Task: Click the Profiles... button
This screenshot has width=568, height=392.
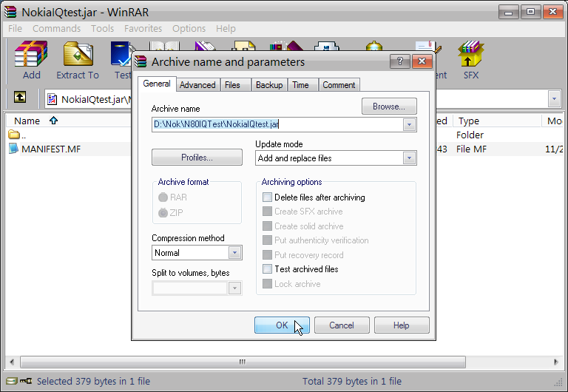Action: point(197,158)
